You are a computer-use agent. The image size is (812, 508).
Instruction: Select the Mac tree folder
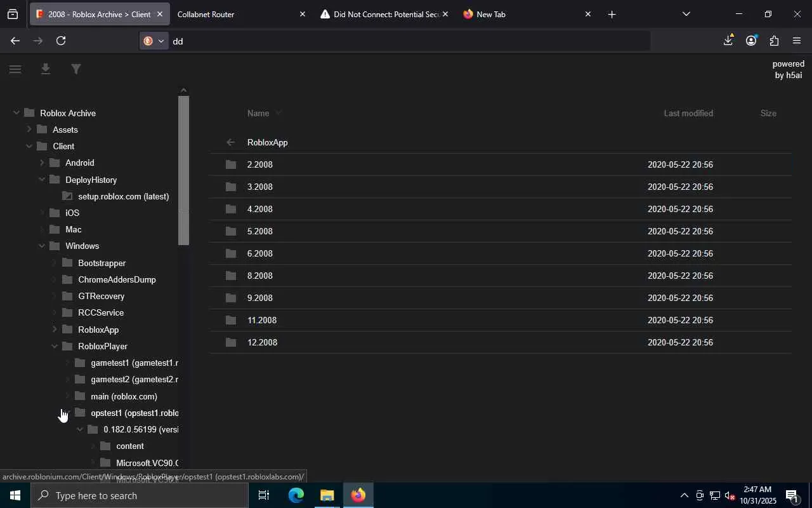point(73,229)
